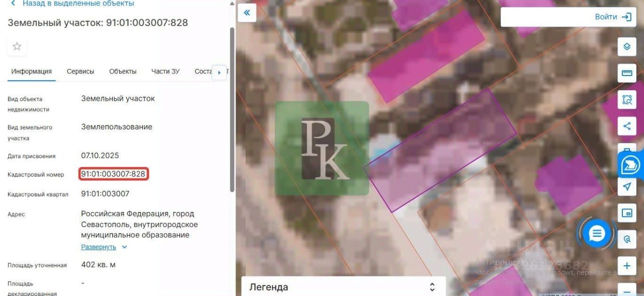Image resolution: width=644 pixels, height=296 pixels.
Task: Click the date value 07.10.2025
Action: pos(100,156)
